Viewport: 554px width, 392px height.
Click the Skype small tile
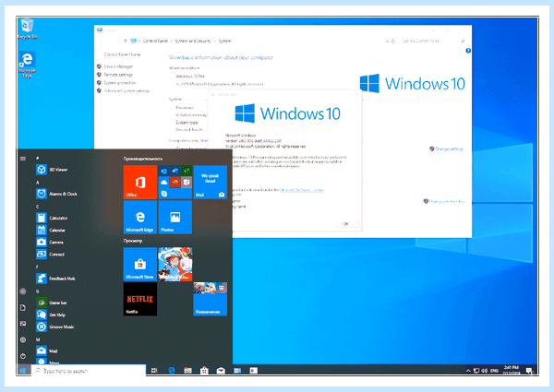click(164, 194)
